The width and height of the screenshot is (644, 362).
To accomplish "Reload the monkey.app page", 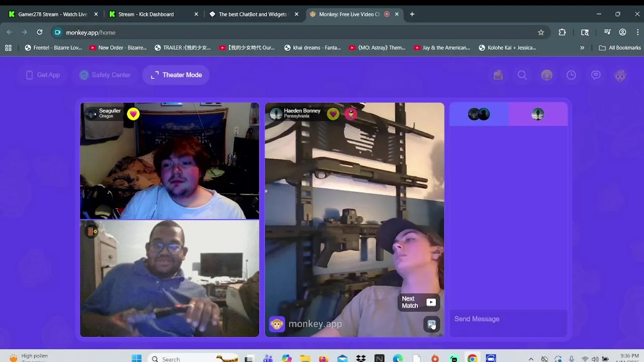I will click(39, 32).
